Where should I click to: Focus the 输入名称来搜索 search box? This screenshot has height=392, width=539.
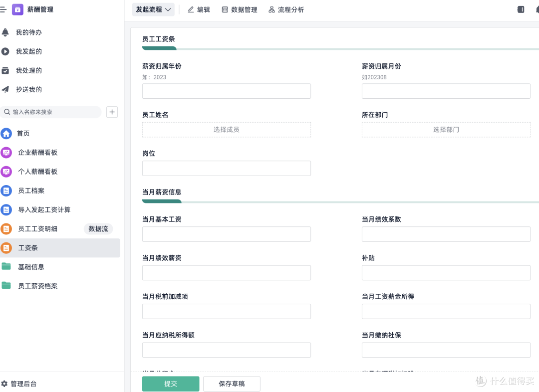51,112
